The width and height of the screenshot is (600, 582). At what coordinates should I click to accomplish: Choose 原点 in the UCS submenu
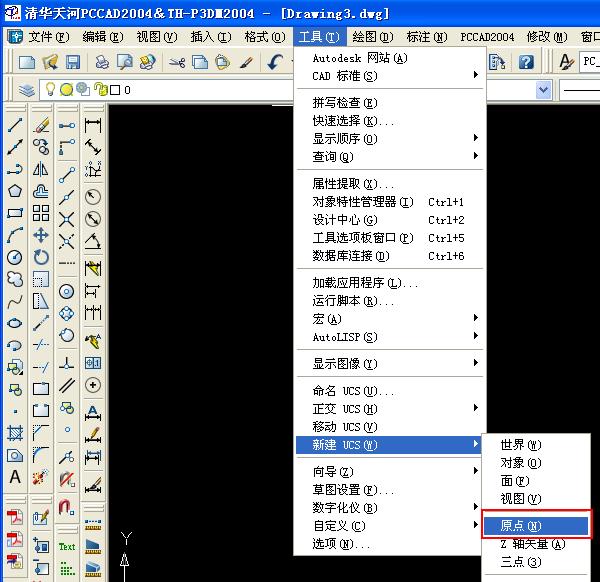pyautogui.click(x=536, y=525)
